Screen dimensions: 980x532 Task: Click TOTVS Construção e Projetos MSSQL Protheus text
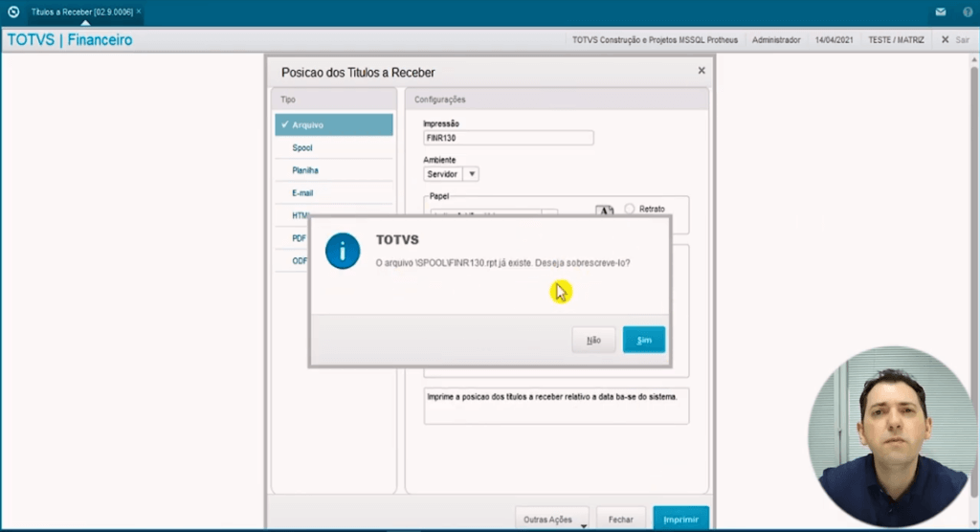[655, 39]
